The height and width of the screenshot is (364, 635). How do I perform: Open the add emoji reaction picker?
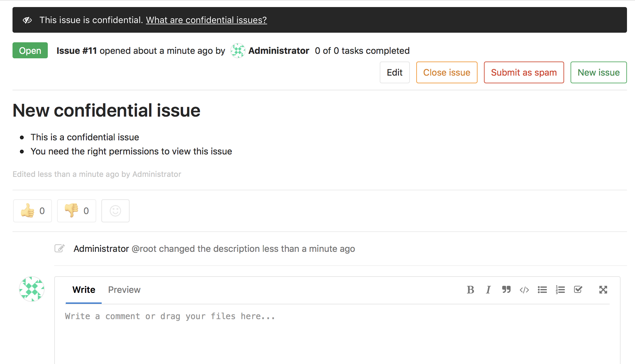pyautogui.click(x=115, y=211)
